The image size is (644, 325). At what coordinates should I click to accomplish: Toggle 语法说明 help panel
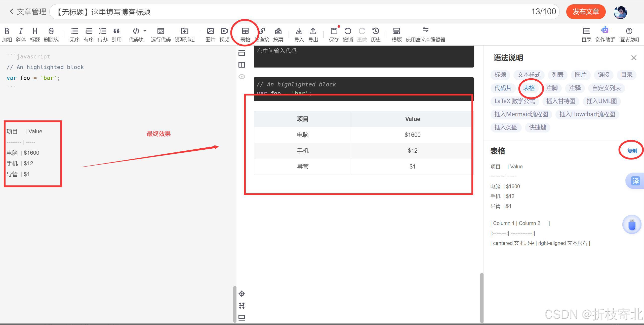coord(629,35)
